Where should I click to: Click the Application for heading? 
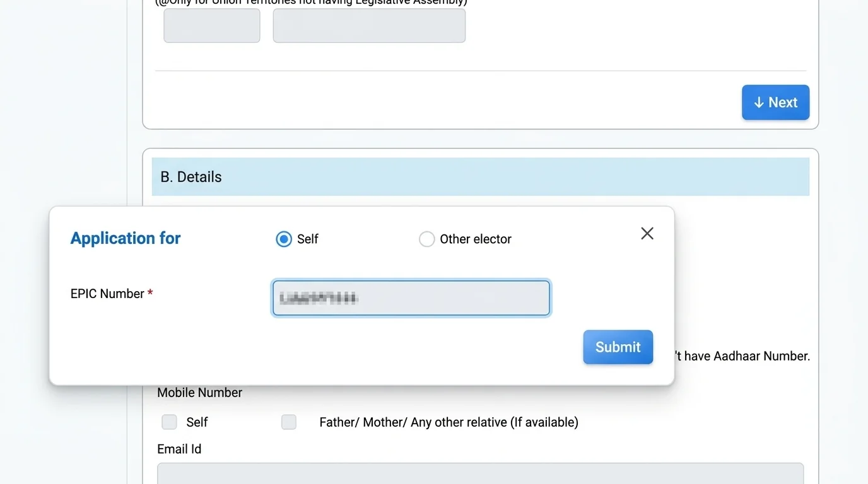(126, 238)
